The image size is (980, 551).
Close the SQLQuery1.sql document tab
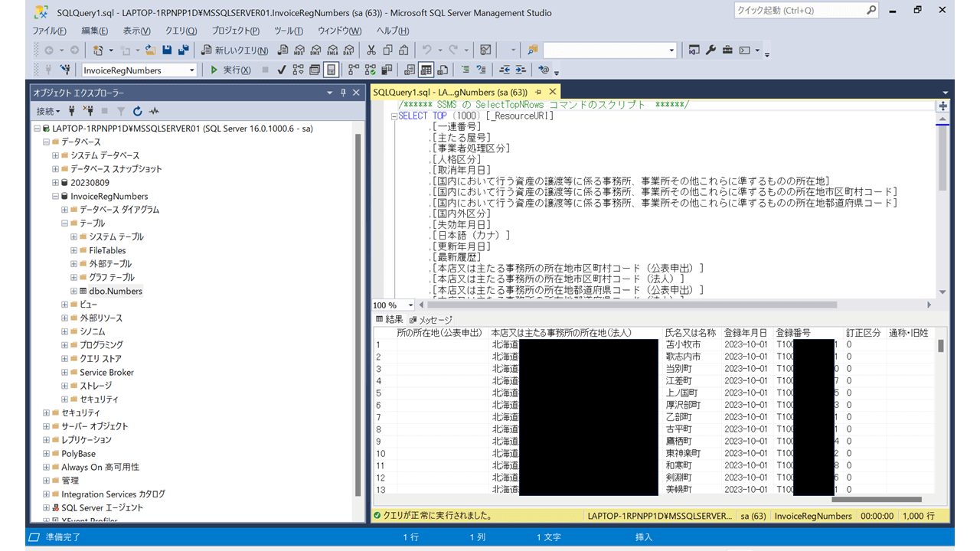click(553, 93)
